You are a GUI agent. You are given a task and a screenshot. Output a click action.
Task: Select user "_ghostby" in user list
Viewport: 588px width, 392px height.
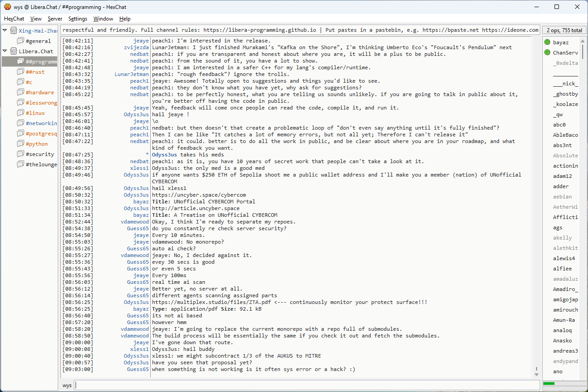pos(566,94)
